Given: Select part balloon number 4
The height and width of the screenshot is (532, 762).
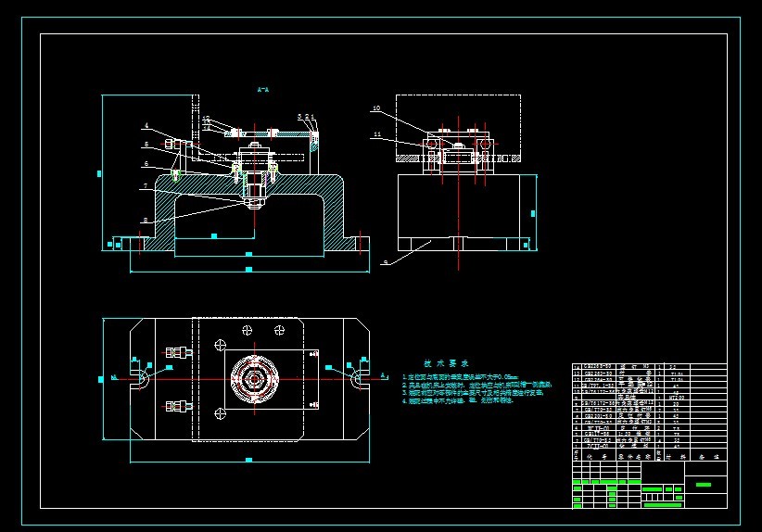Looking at the screenshot, I should click(146, 126).
